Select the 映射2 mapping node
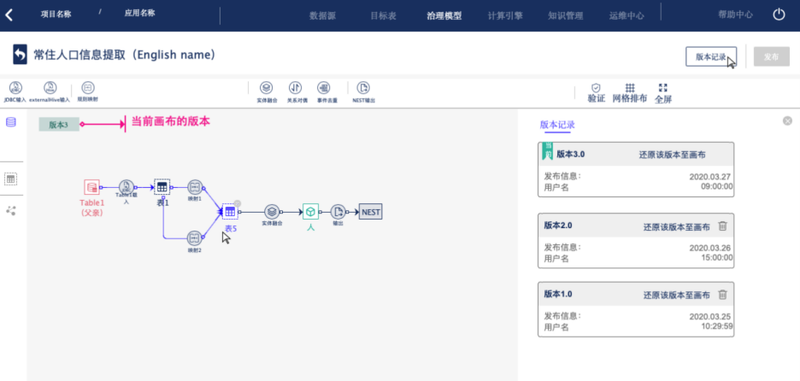Image resolution: width=800 pixels, height=381 pixels. 195,238
